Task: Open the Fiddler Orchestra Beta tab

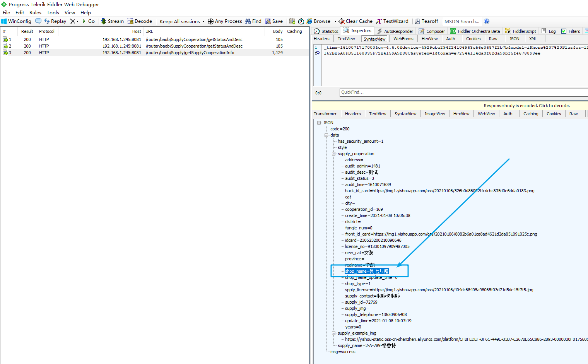Action: (475, 31)
